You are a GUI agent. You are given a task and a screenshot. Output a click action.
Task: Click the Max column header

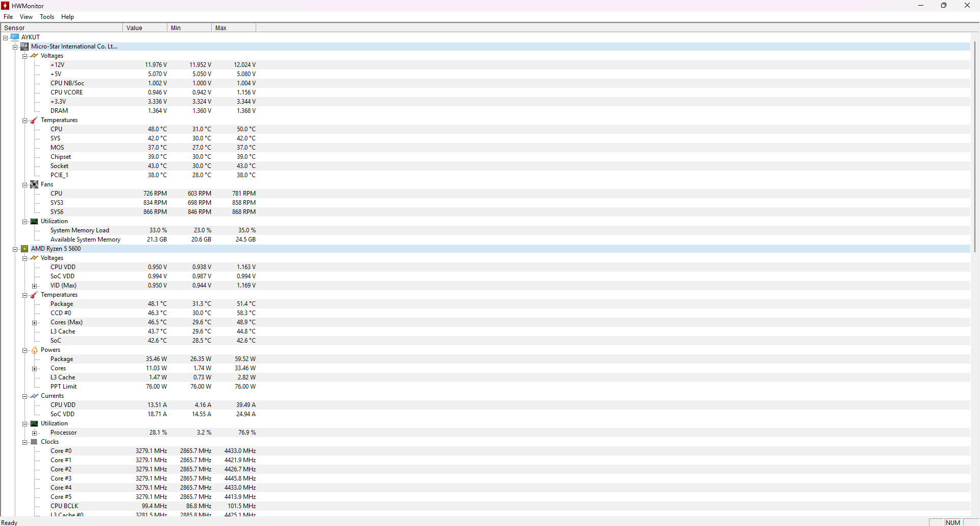pyautogui.click(x=234, y=28)
